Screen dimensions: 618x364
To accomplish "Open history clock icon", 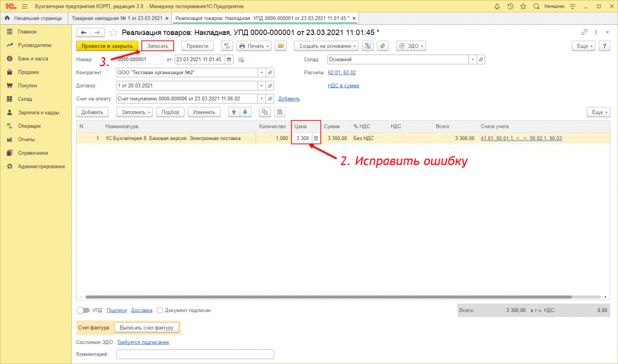I will pyautogui.click(x=511, y=6).
